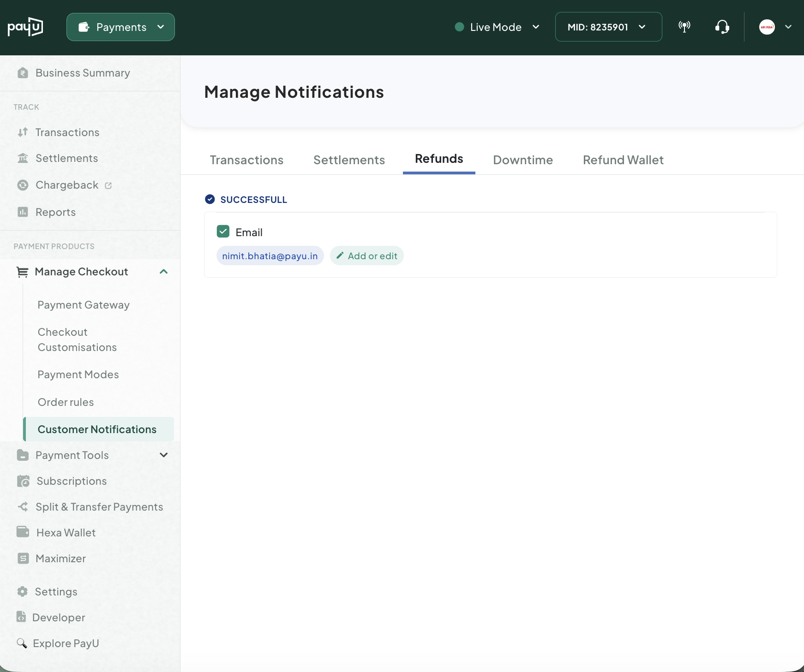This screenshot has height=672, width=804.
Task: Click the pencil icon beside Add or edit
Action: 340,256
